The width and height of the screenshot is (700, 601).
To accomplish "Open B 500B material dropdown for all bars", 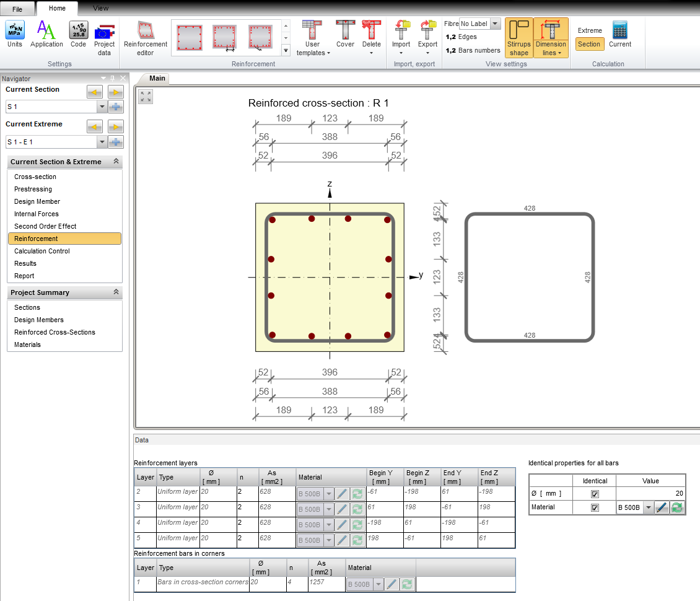I will (649, 507).
